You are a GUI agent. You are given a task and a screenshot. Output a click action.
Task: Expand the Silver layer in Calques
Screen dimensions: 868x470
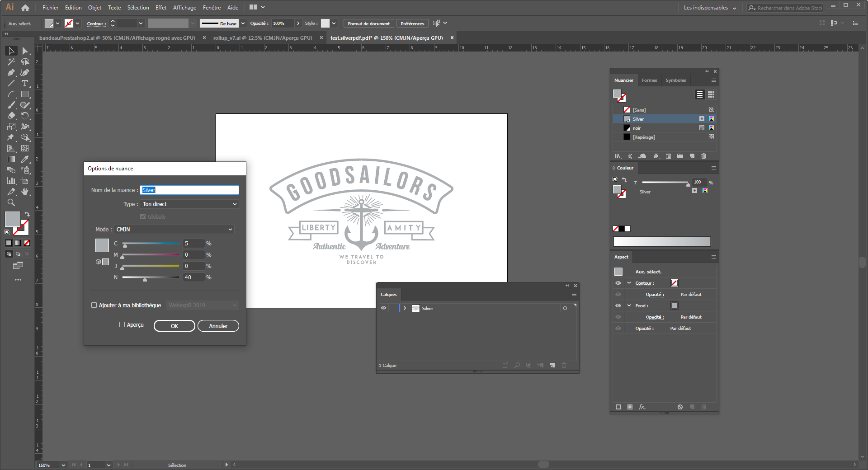pyautogui.click(x=405, y=308)
